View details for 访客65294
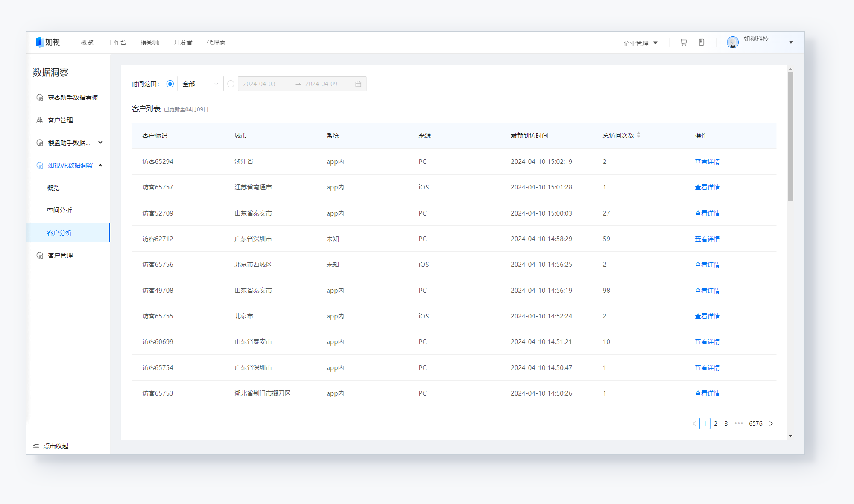This screenshot has width=854, height=504. point(707,162)
